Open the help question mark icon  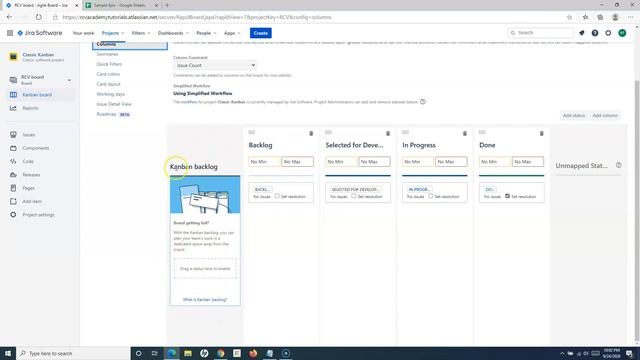595,33
